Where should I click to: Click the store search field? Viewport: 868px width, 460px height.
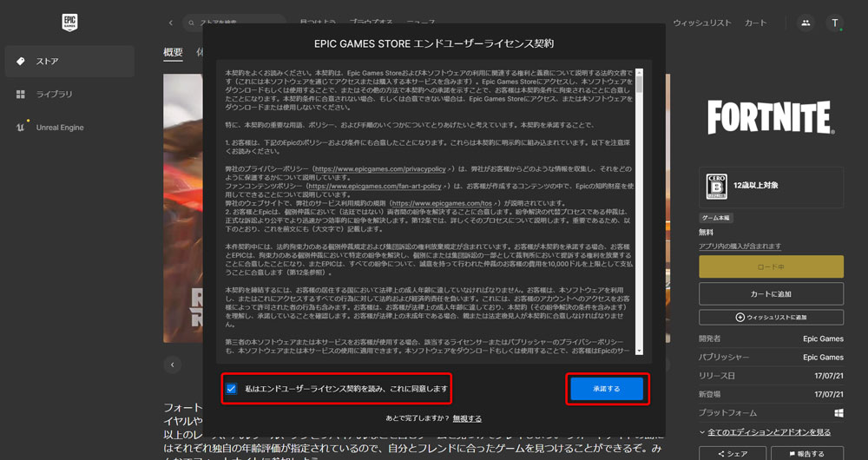[234, 23]
